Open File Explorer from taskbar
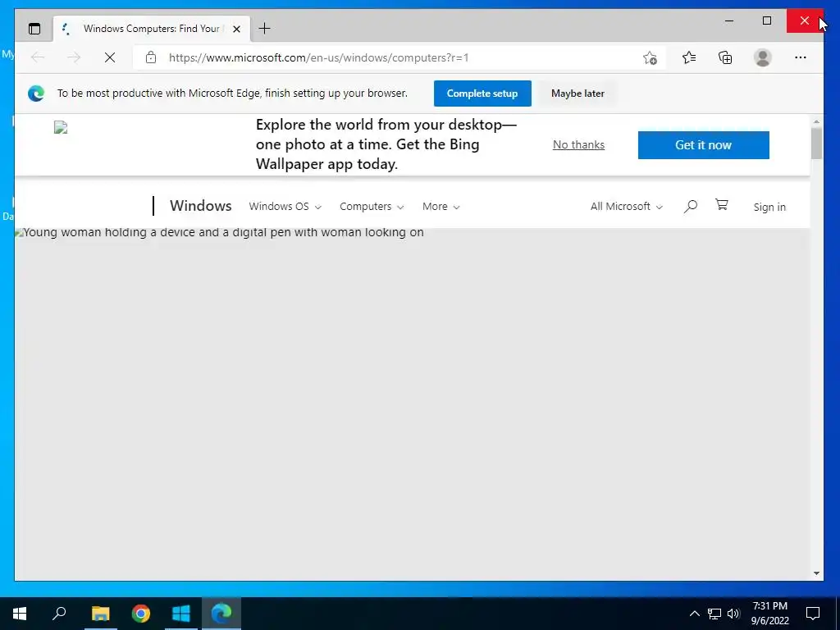 pyautogui.click(x=100, y=614)
